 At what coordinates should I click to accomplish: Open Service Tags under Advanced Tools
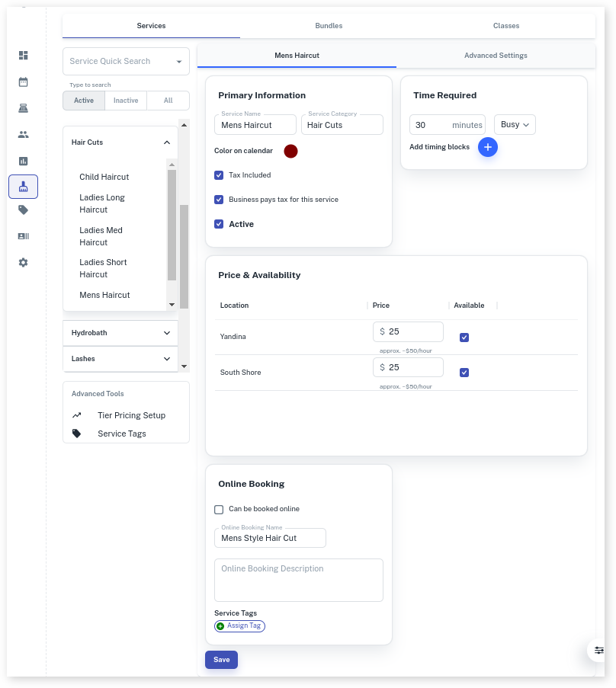[122, 434]
